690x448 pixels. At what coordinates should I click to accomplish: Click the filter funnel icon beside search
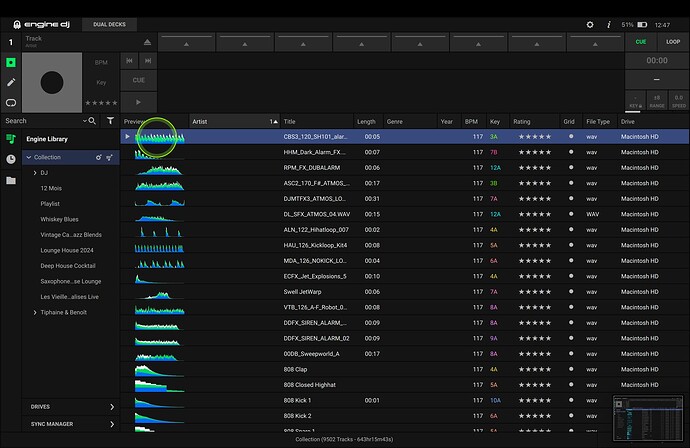click(110, 121)
